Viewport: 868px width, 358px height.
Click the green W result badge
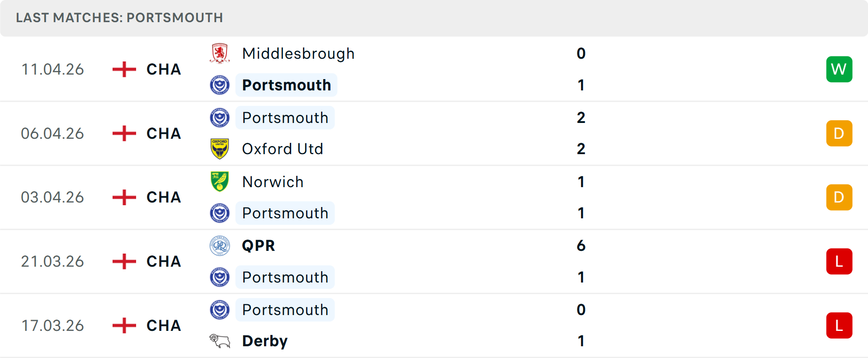coord(839,69)
